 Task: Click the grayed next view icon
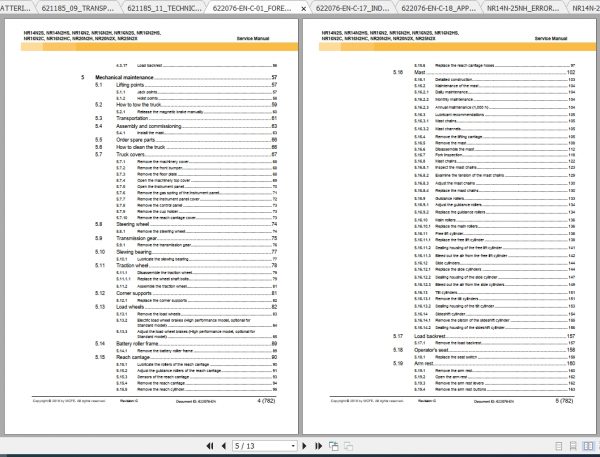tap(348, 446)
